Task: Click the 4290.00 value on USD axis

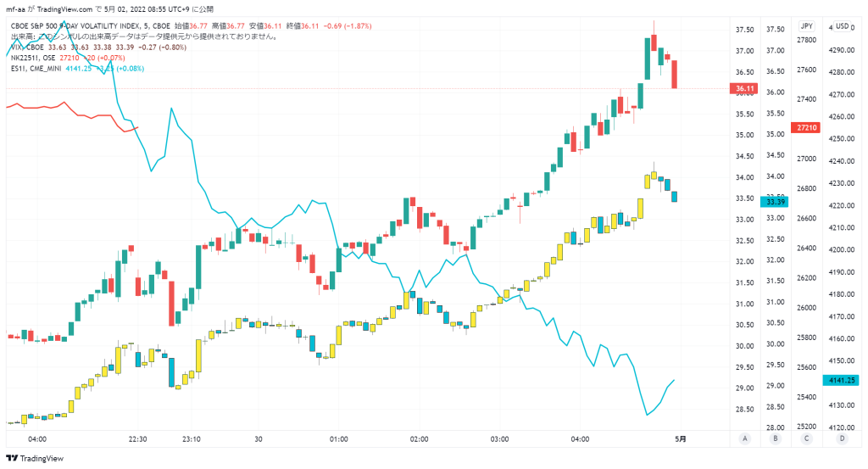Action: (x=842, y=50)
